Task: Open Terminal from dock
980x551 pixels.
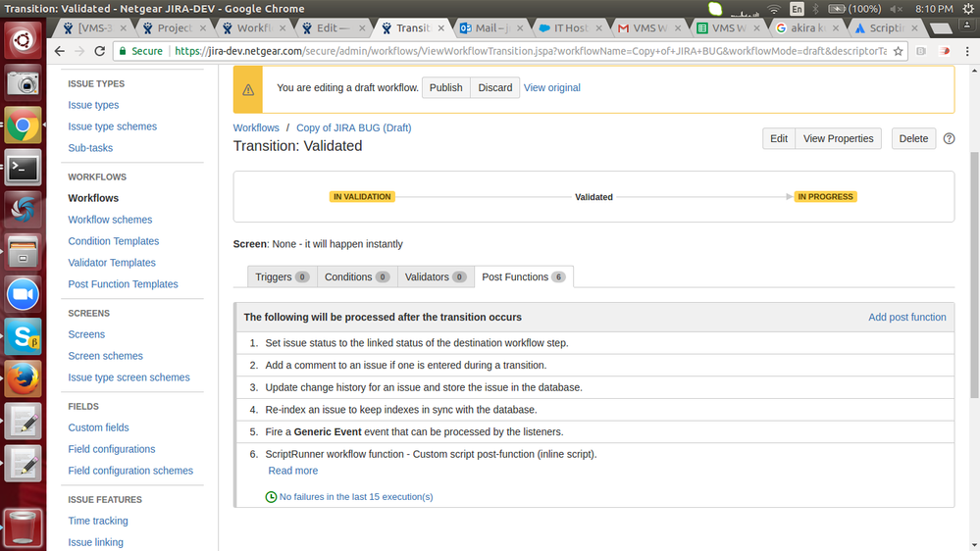Action: [23, 168]
